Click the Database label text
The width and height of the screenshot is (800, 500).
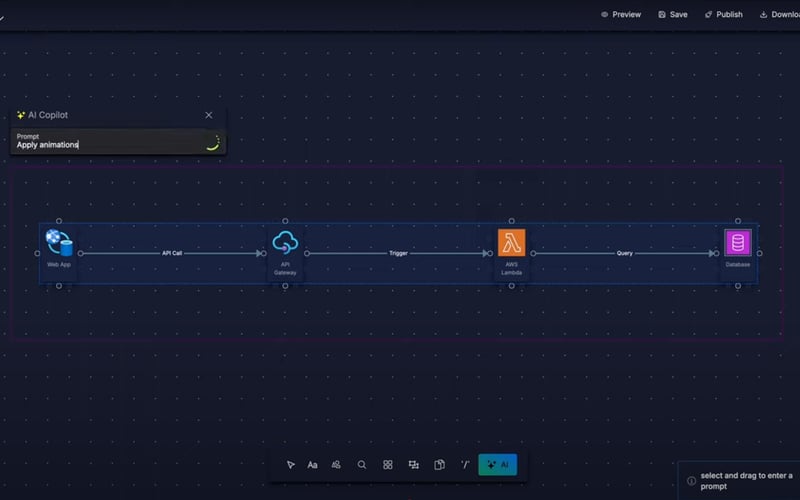(738, 264)
